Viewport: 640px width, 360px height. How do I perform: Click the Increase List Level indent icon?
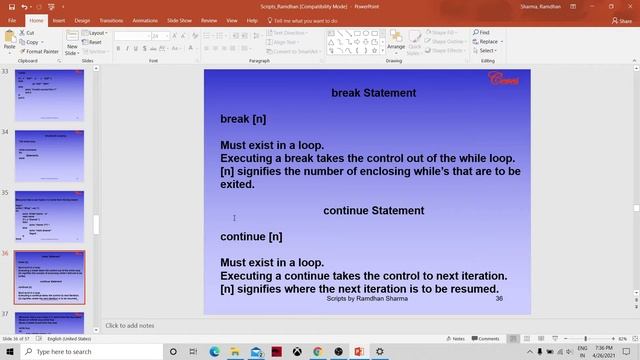click(x=244, y=36)
